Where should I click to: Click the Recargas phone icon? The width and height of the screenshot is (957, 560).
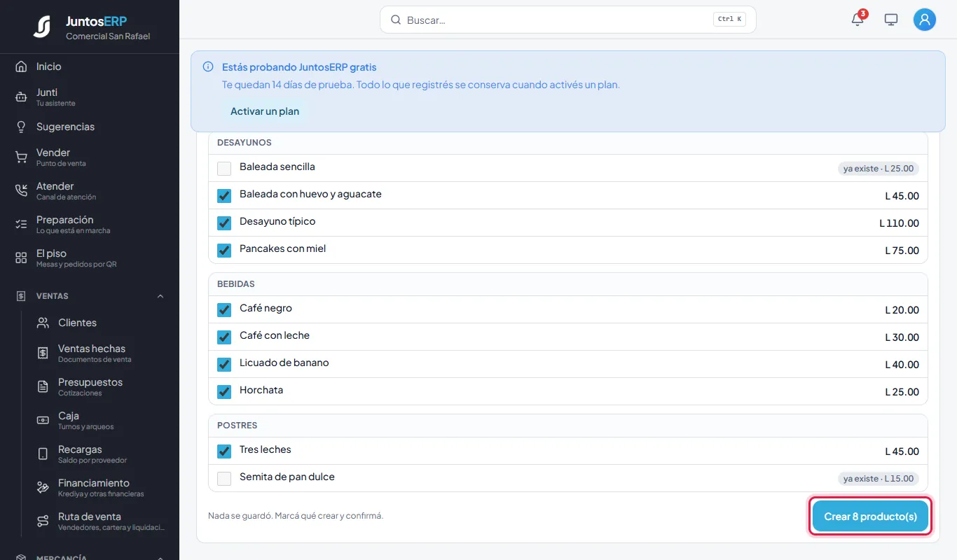pos(43,454)
